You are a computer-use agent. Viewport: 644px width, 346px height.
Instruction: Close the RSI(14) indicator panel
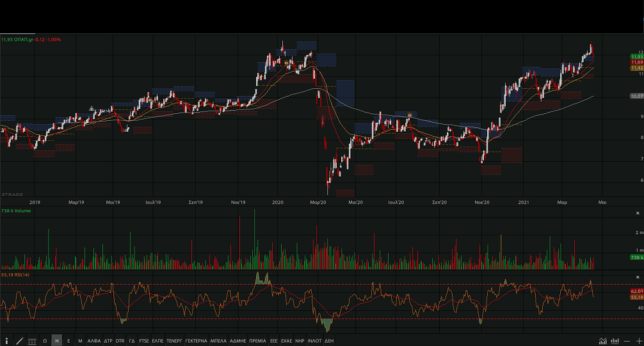coord(638,276)
